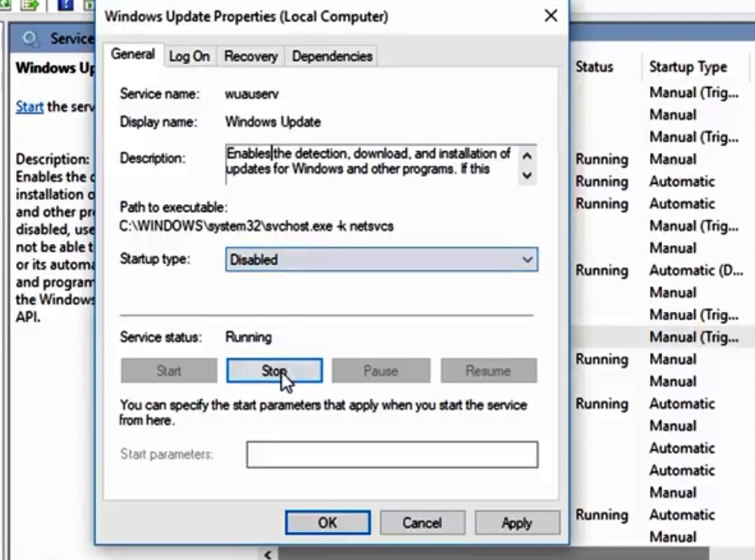755x560 pixels.
Task: Click the service name value "wuauserv"
Action: 251,94
